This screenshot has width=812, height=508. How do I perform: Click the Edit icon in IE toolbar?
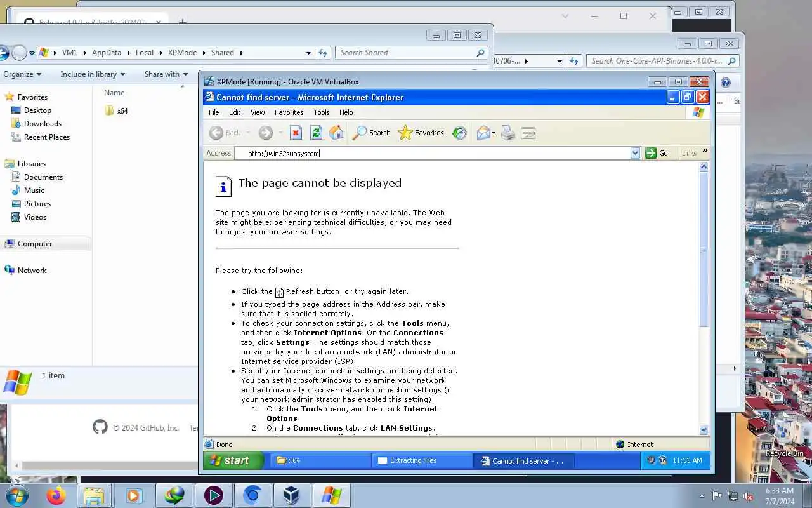coord(528,133)
